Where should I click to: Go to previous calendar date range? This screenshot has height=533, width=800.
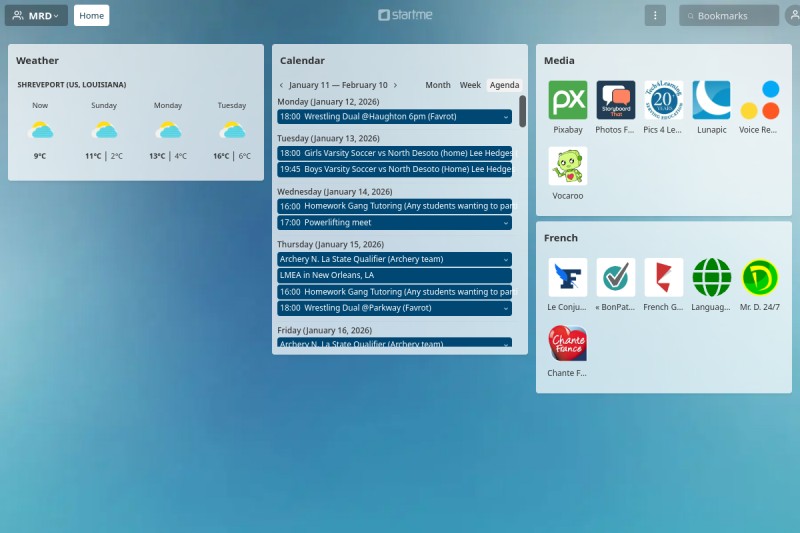coord(281,86)
